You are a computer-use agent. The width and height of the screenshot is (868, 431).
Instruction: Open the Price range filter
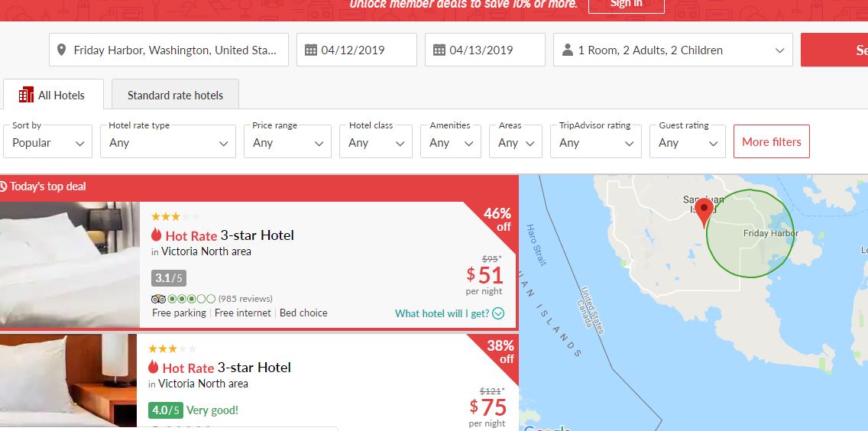coord(288,143)
